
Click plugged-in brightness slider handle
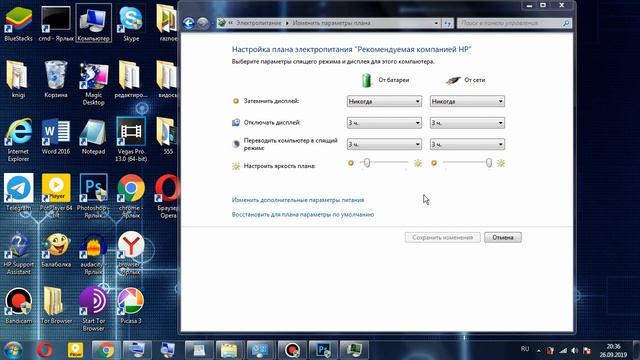coord(489,163)
